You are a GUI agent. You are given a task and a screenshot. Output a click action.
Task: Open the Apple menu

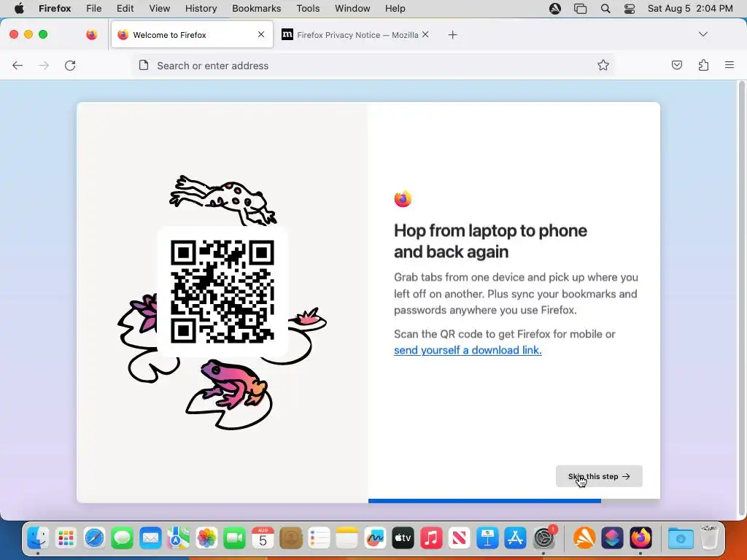(18, 9)
